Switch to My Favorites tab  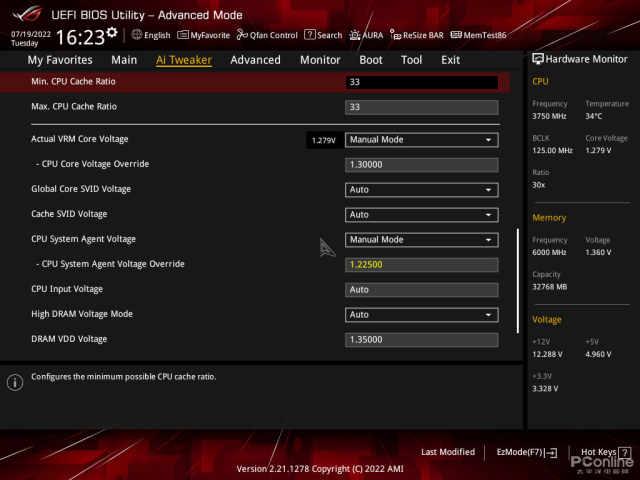(x=60, y=60)
